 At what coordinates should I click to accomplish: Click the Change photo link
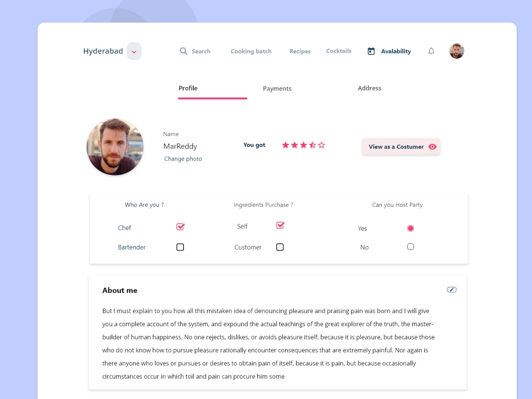183,159
